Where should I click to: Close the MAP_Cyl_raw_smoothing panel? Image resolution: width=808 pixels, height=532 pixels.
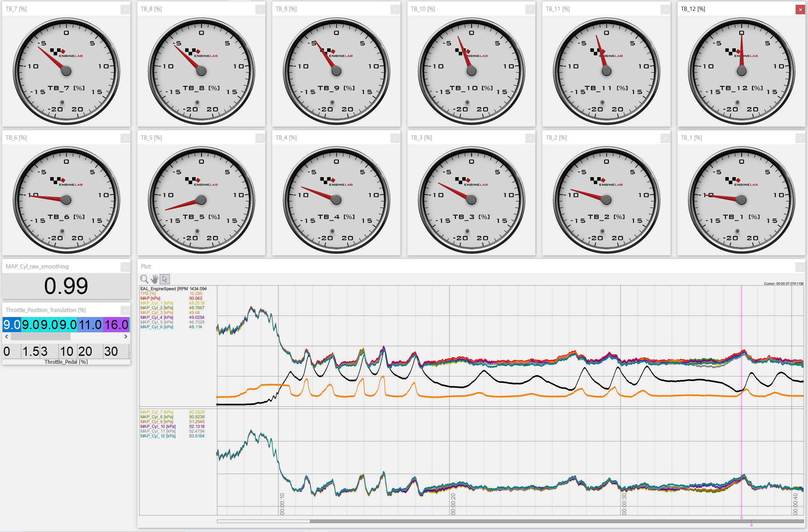click(x=125, y=267)
